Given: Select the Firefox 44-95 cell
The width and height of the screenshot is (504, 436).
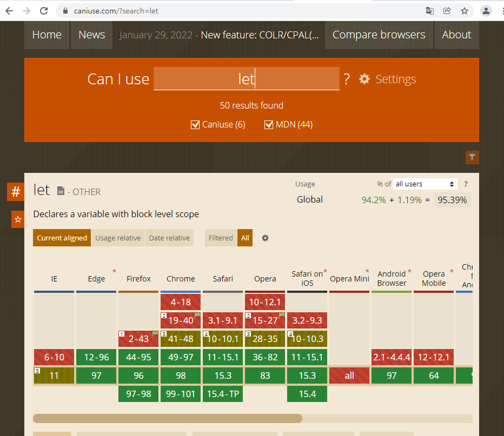Looking at the screenshot, I should tap(138, 357).
